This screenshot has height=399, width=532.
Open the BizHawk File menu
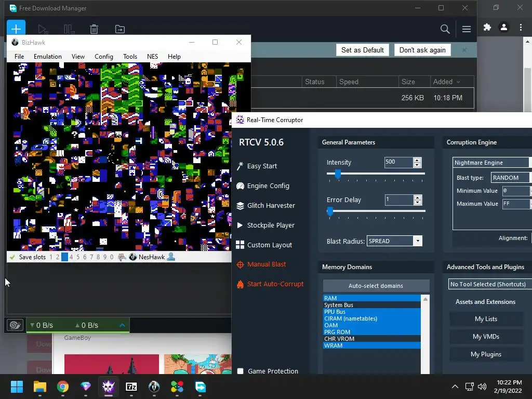(19, 56)
